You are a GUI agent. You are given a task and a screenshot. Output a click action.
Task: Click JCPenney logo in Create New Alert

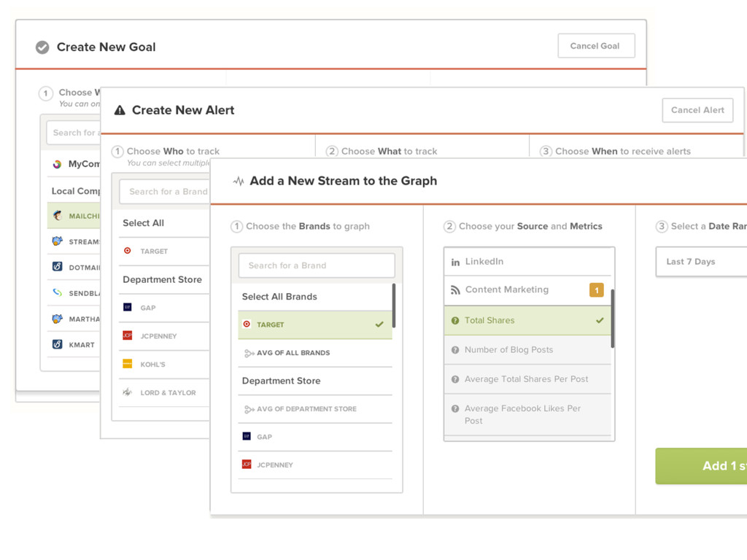127,335
